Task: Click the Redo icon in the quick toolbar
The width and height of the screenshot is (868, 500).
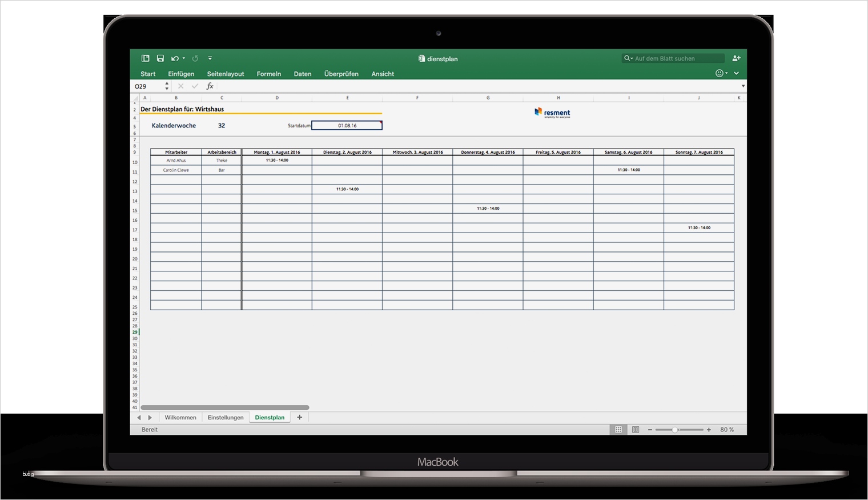Action: pyautogui.click(x=195, y=58)
